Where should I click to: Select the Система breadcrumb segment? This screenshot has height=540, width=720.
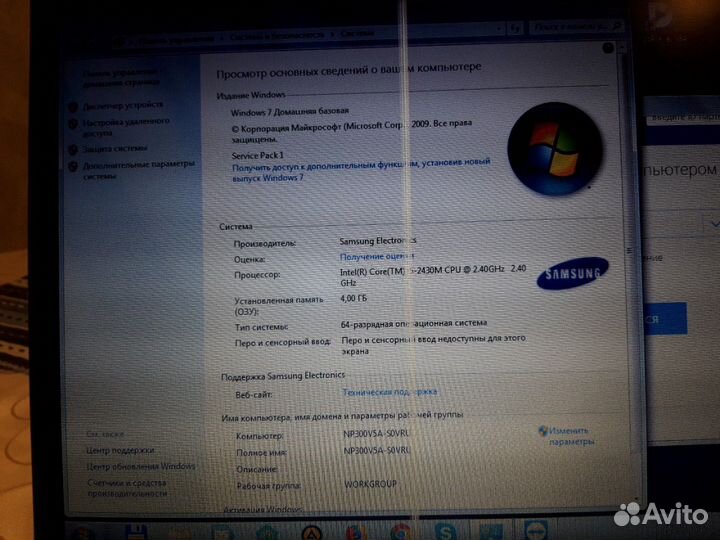coord(357,33)
